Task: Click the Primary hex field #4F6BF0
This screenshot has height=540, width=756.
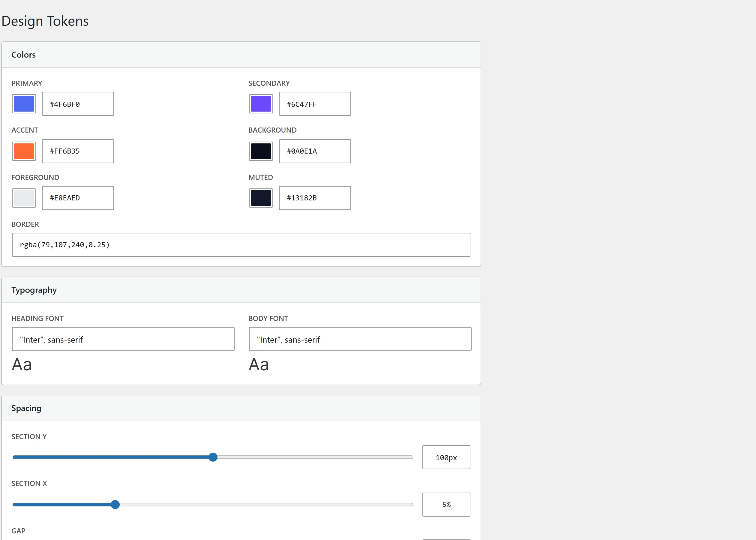Action: tap(78, 104)
